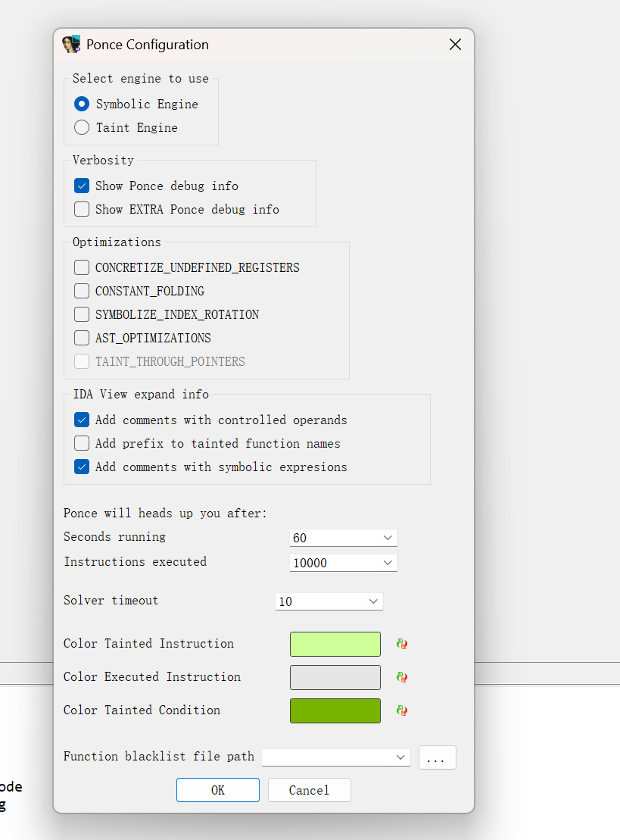Enable SYMBOLIZE_INDEX_ROTATION optimization

coord(82,314)
